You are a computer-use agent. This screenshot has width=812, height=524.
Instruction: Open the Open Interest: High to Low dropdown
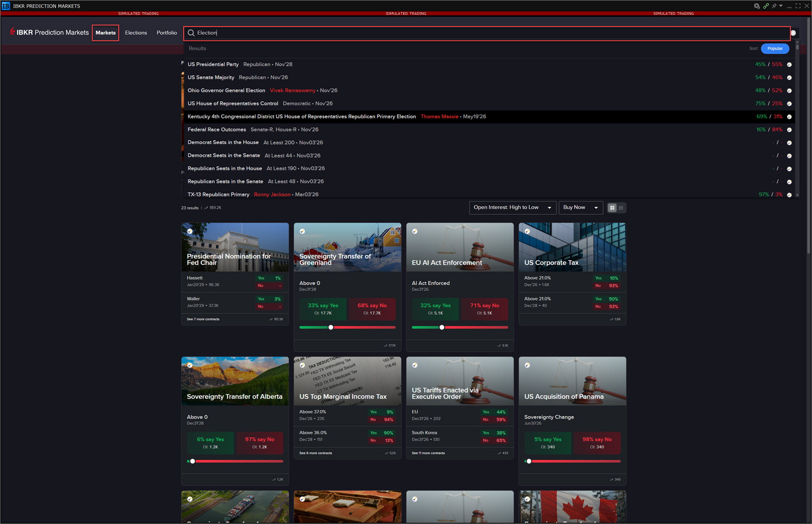(512, 207)
